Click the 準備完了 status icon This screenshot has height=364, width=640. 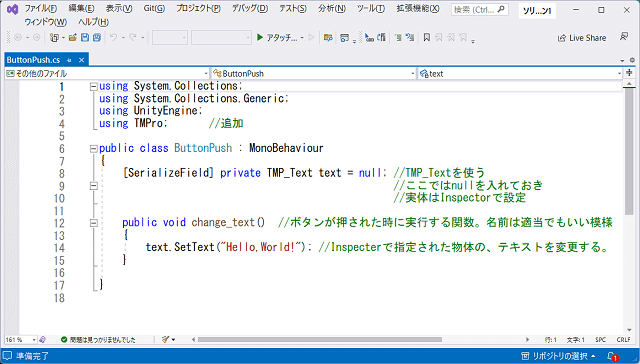pos(8,356)
